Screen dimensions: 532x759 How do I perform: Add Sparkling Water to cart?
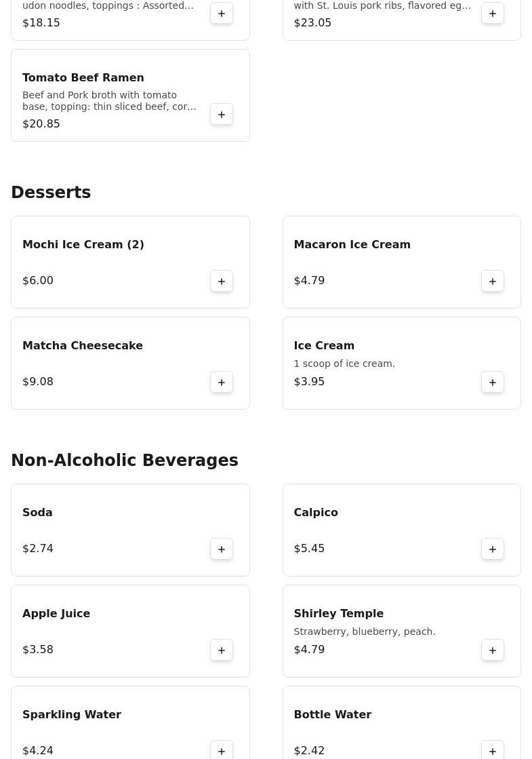click(x=222, y=750)
